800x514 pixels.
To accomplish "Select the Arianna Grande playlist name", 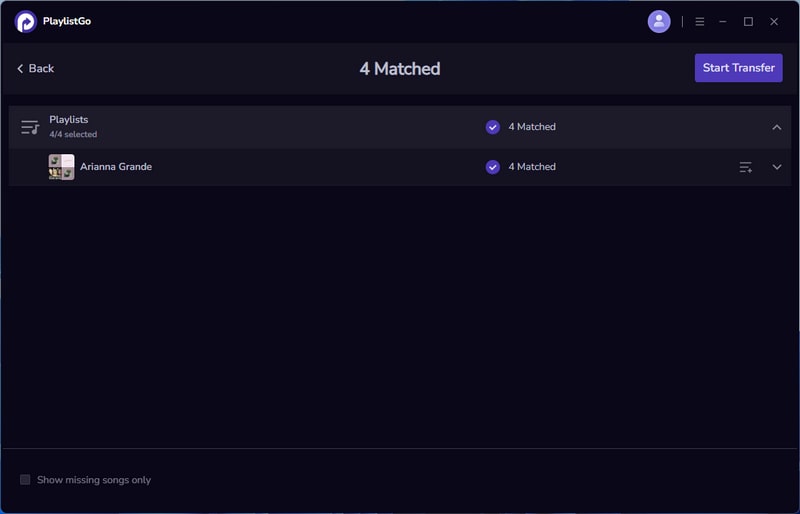I will [x=116, y=167].
